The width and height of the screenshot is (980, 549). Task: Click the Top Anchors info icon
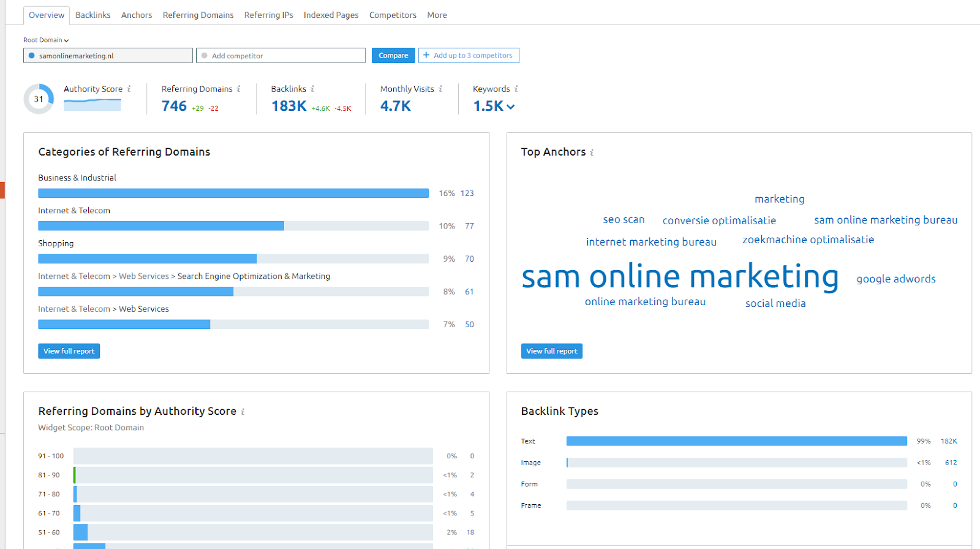592,153
